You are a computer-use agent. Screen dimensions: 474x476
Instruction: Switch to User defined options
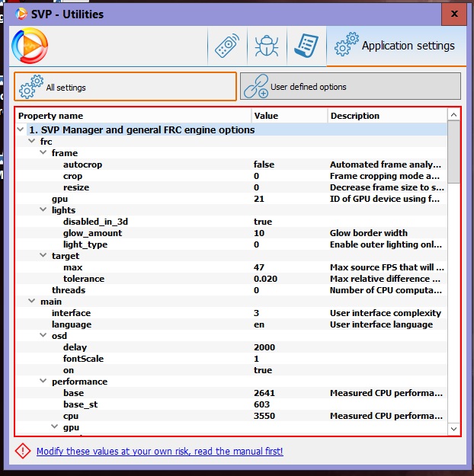click(x=351, y=87)
